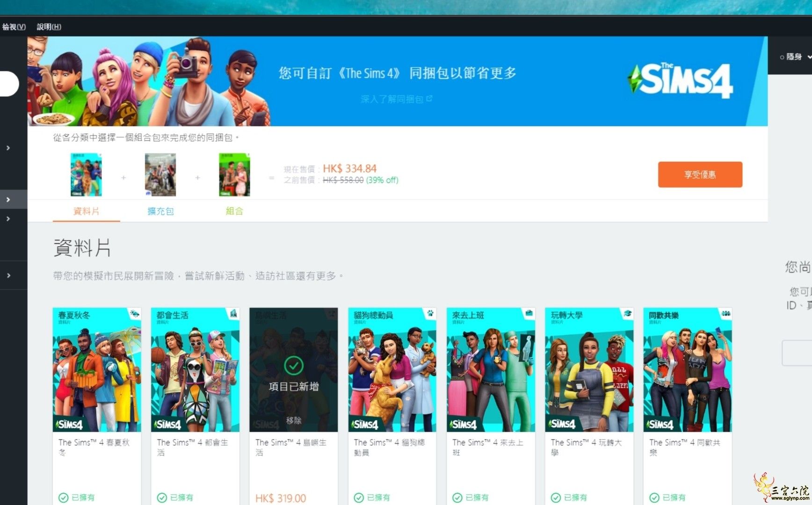Open the 春夏秋冬 expansion card cover

97,369
